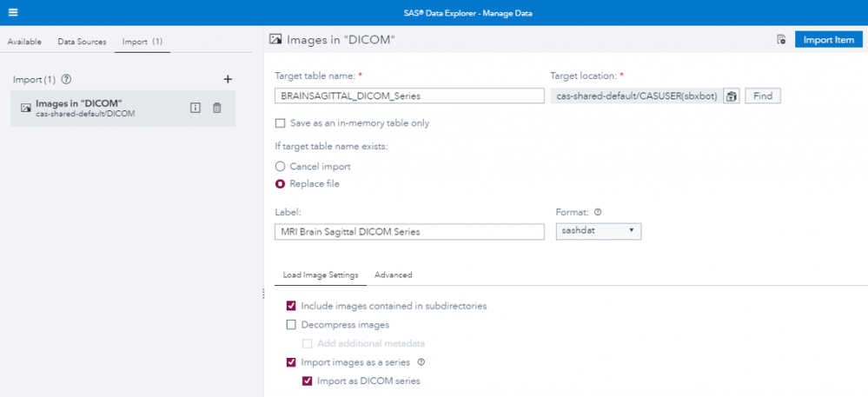The image size is (868, 397).
Task: Click the panel splitter handle
Action: 263,294
